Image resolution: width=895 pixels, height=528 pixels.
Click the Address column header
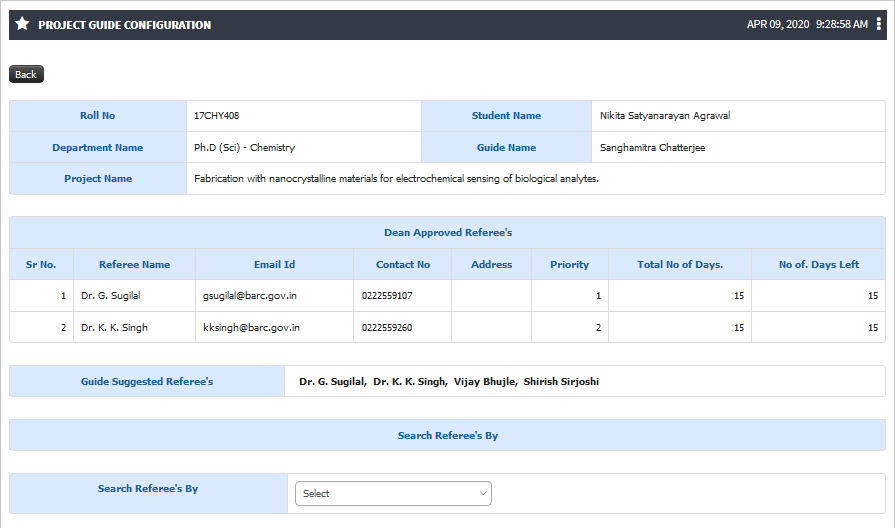point(491,264)
